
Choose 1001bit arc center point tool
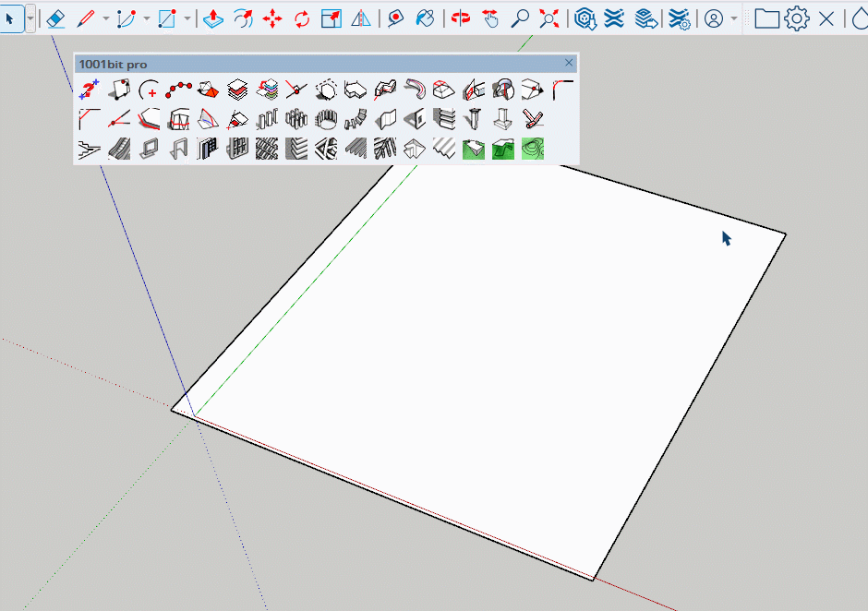[149, 90]
